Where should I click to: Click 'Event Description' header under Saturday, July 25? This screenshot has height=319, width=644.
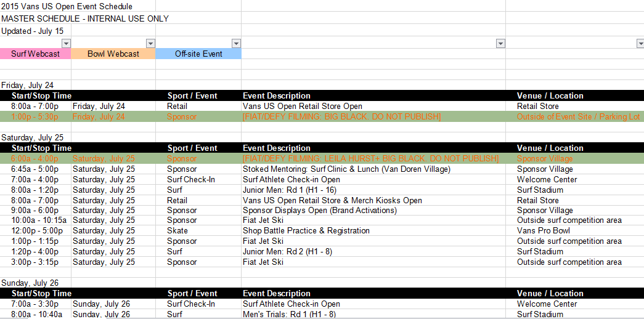[277, 148]
